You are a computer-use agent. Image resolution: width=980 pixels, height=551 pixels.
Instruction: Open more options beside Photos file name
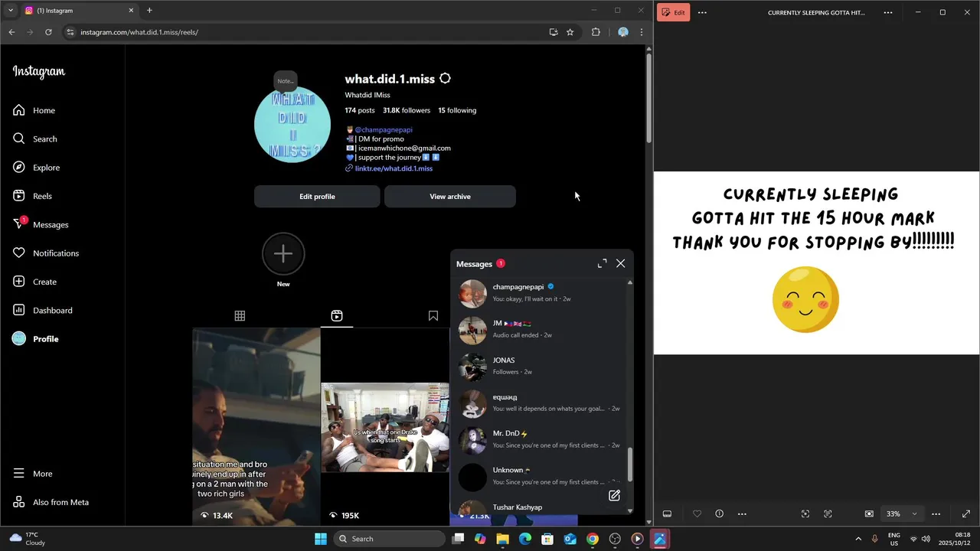pyautogui.click(x=888, y=12)
